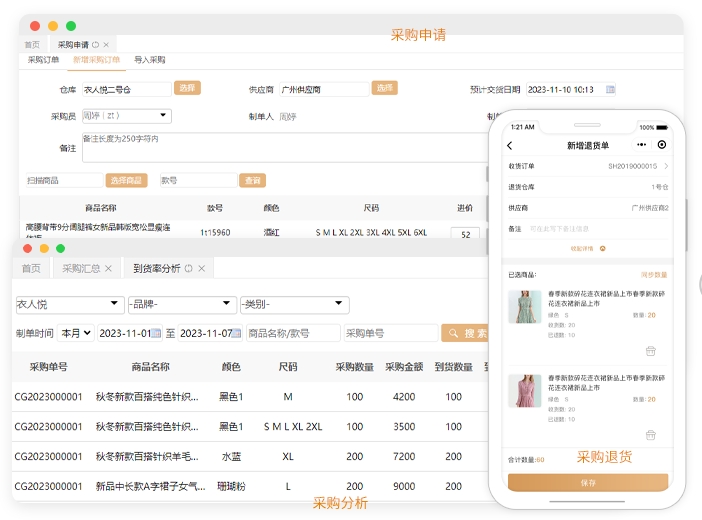The image size is (702, 520).
Task: Click style number 1:15960 cell
Action: coord(215,232)
